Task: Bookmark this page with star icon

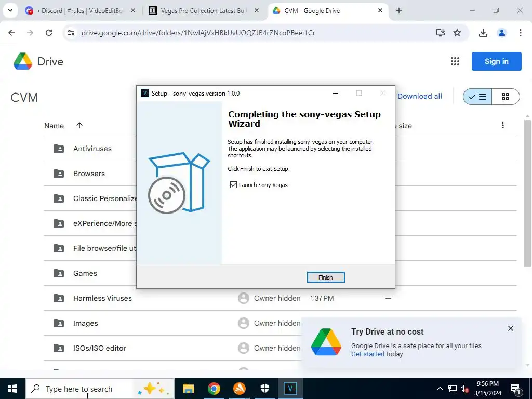Action: [x=457, y=33]
